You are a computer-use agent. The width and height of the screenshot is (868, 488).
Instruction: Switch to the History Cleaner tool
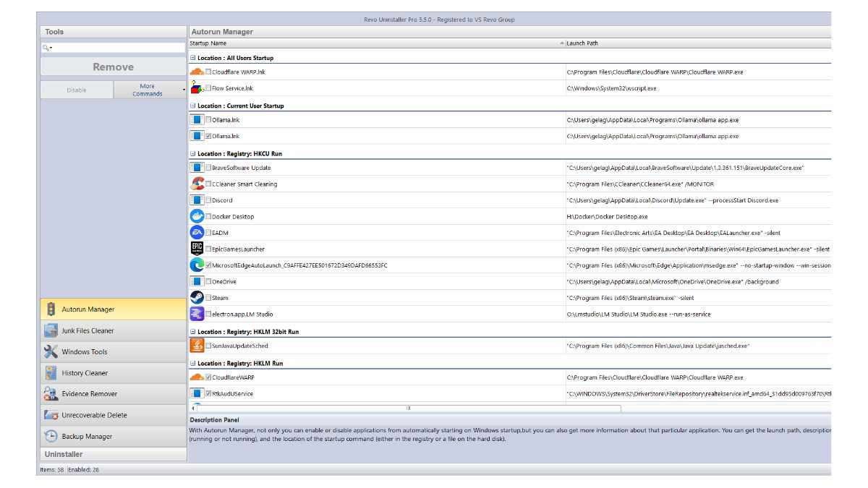[x=113, y=373]
